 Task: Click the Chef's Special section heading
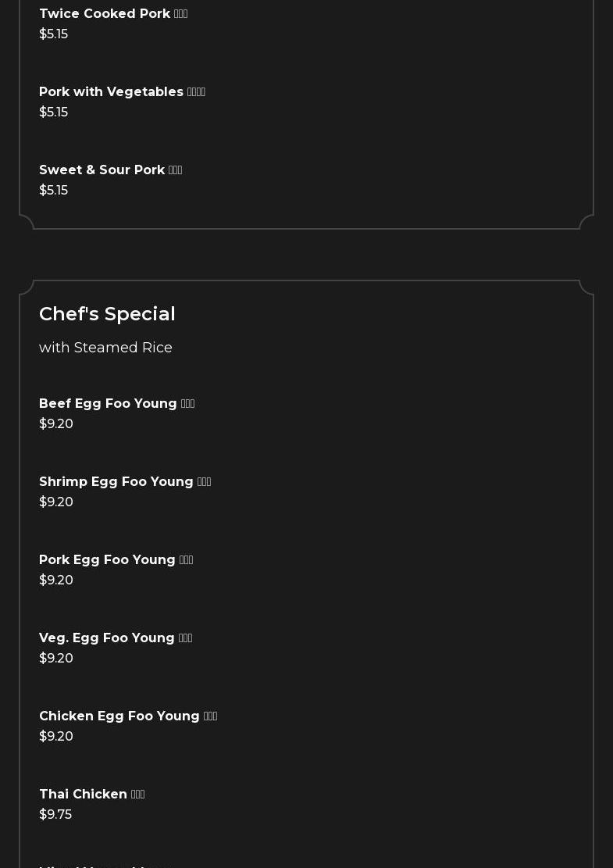[x=107, y=314]
